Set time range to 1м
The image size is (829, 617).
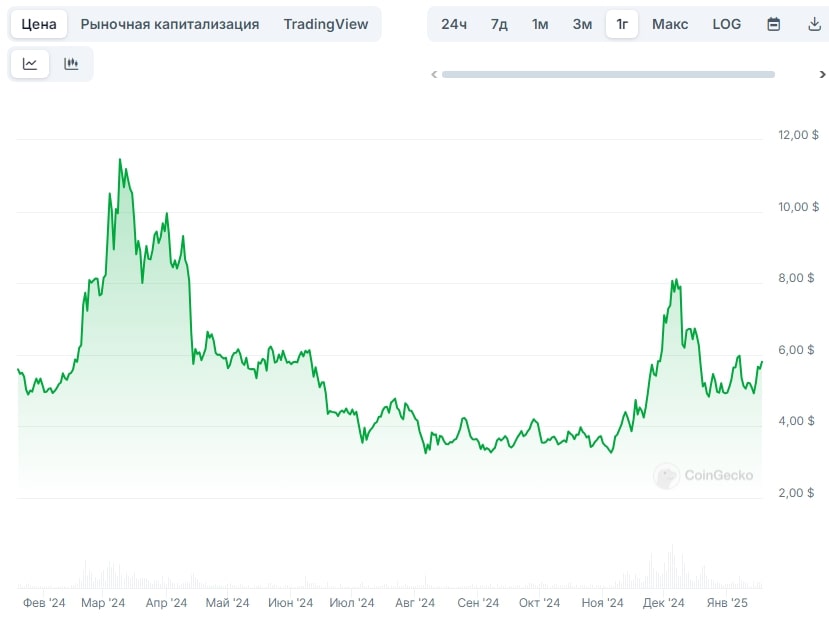click(540, 24)
